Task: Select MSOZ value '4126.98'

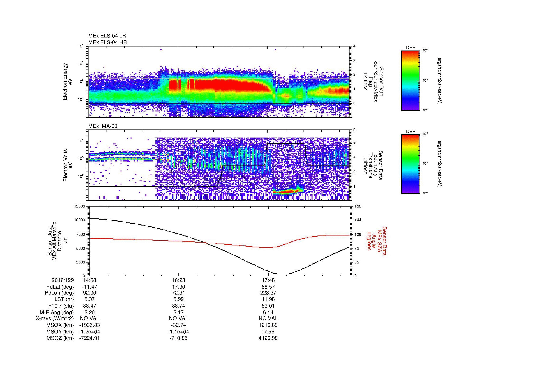Action: pos(268,338)
